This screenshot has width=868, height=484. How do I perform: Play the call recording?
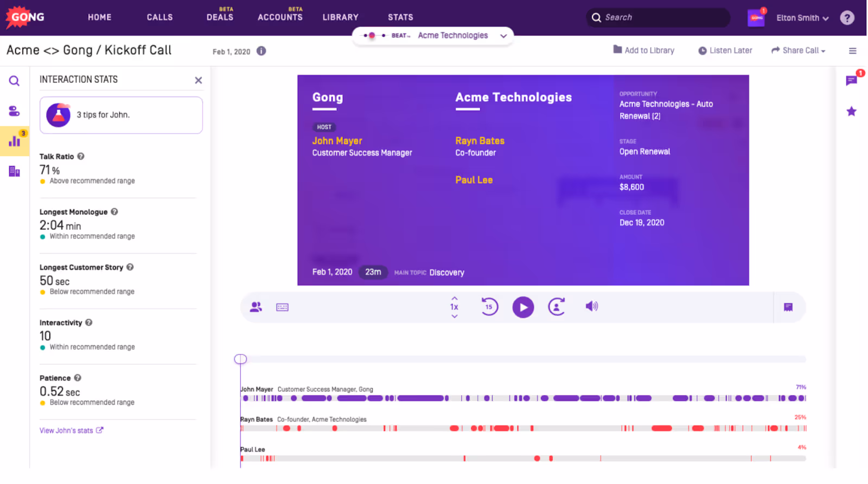point(523,307)
